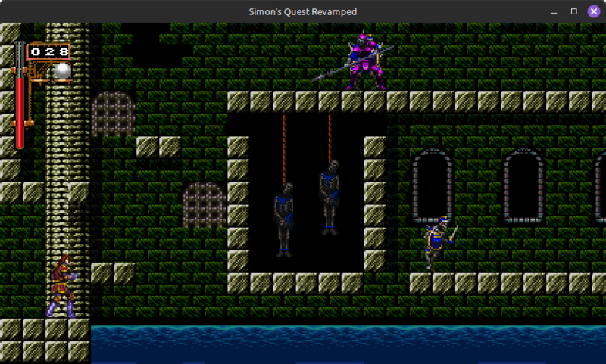606x364 pixels.
Task: Click the lower barred sewer grate
Action: pyautogui.click(x=204, y=204)
